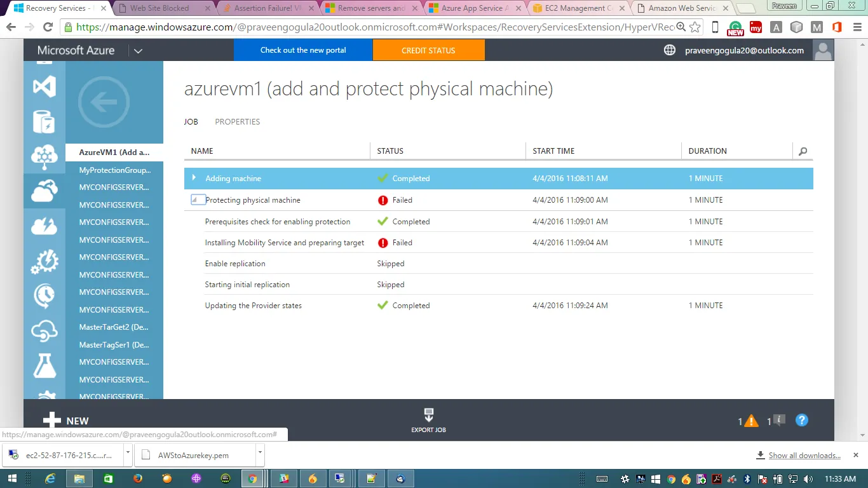Sort by the DURATION column header
This screenshot has width=868, height=488.
[708, 151]
